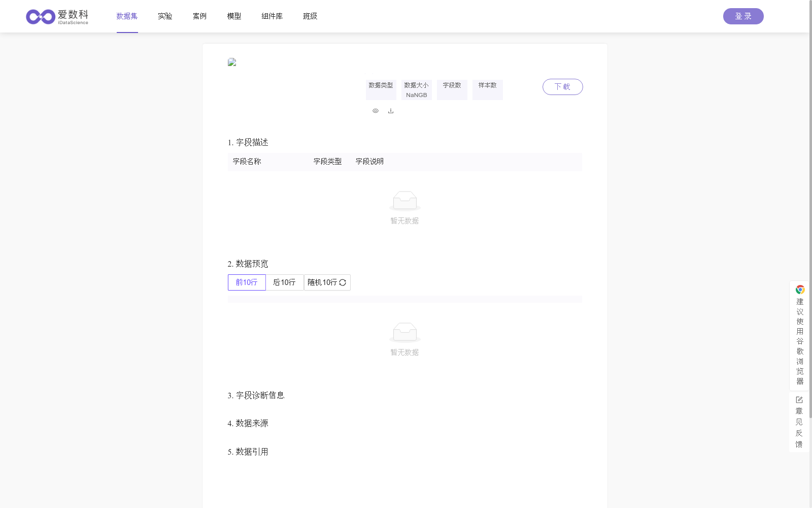Switch to the 模型 tab
Image resolution: width=812 pixels, height=508 pixels.
pyautogui.click(x=233, y=16)
